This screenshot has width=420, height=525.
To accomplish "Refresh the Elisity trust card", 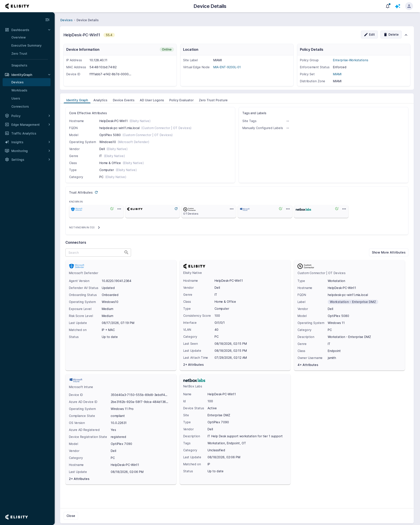I will [x=176, y=209].
